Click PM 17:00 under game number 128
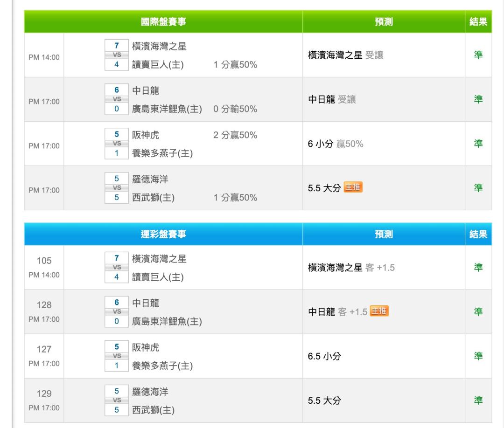Image resolution: width=504 pixels, height=428 pixels. (44, 319)
